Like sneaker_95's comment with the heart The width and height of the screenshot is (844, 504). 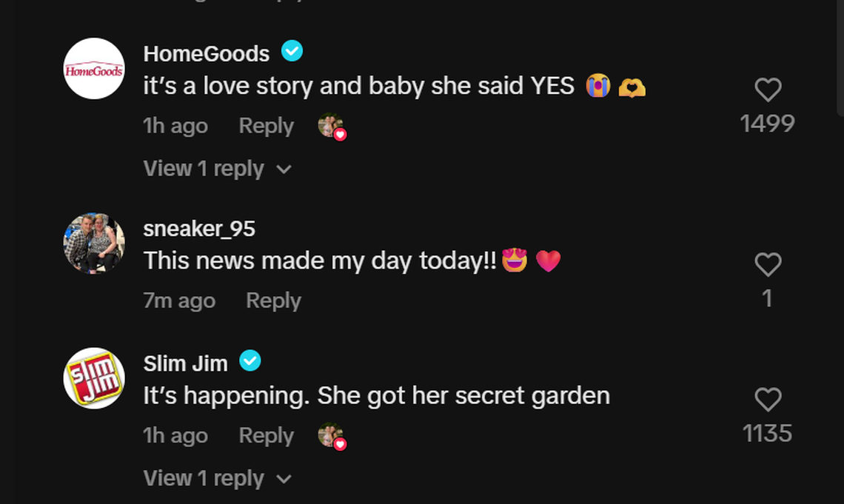point(768,265)
